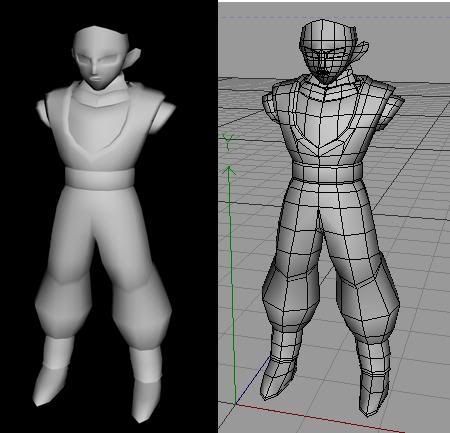The height and width of the screenshot is (433, 450).
Task: Click the black background of render preview
Action: point(187,233)
